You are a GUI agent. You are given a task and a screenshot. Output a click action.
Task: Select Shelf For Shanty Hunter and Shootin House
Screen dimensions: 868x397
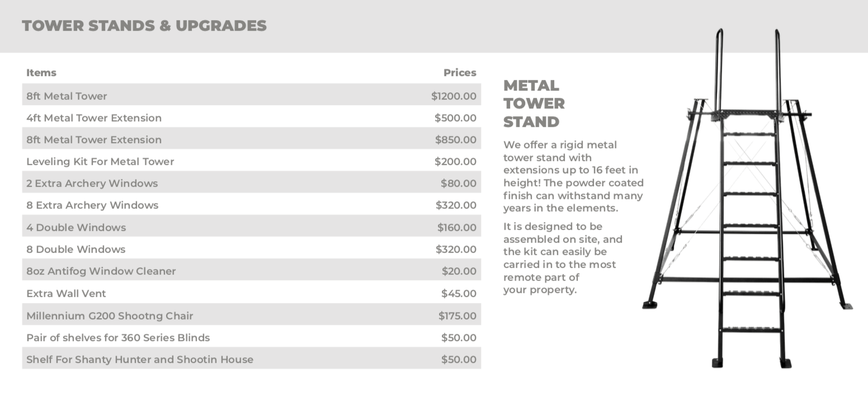click(x=140, y=360)
